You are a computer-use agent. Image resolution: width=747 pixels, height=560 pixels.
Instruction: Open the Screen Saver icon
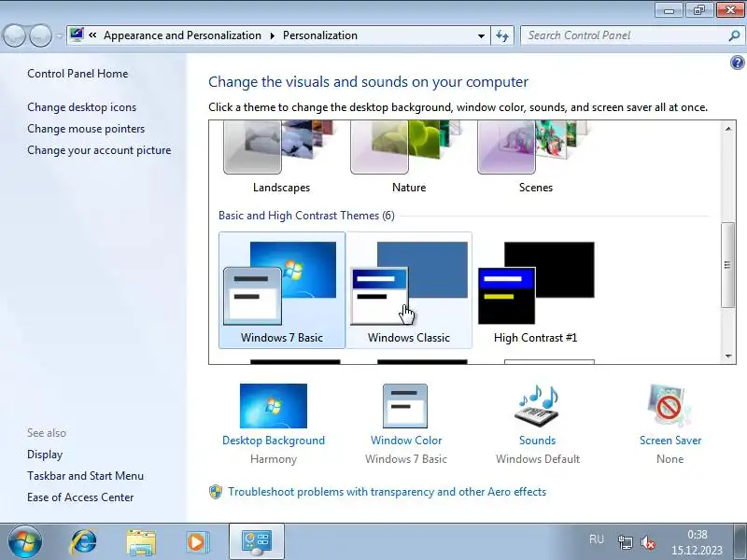click(x=669, y=406)
